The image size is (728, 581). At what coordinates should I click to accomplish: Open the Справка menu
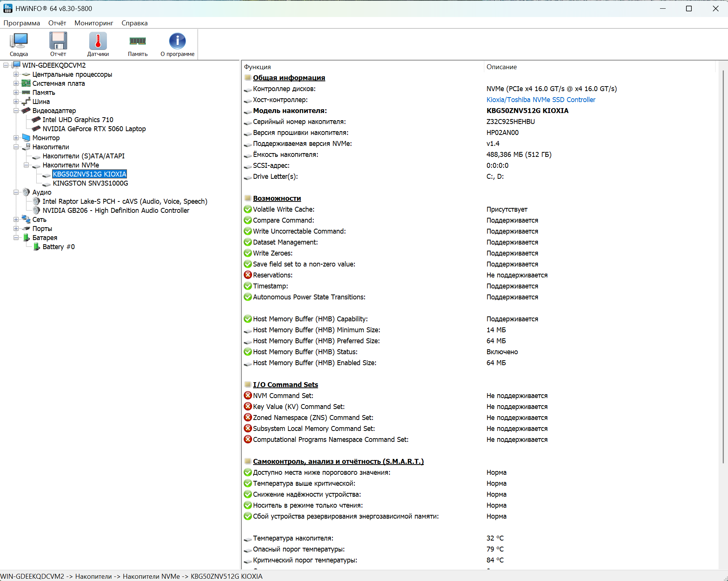coord(134,23)
